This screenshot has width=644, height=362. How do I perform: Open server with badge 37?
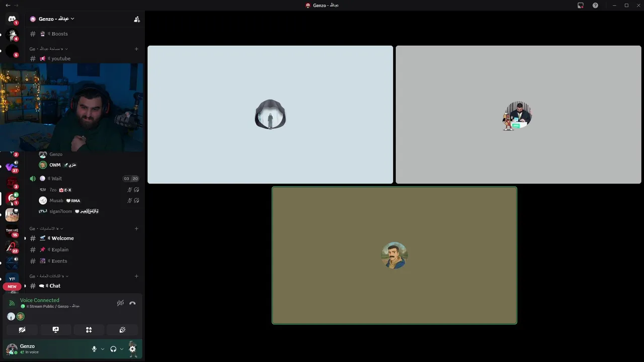(x=12, y=166)
